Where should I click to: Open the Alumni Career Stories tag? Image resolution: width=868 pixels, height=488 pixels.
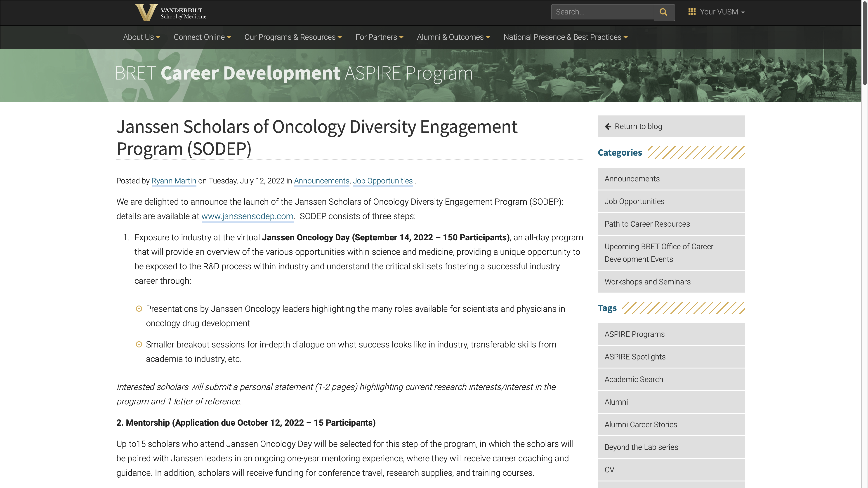click(x=671, y=425)
